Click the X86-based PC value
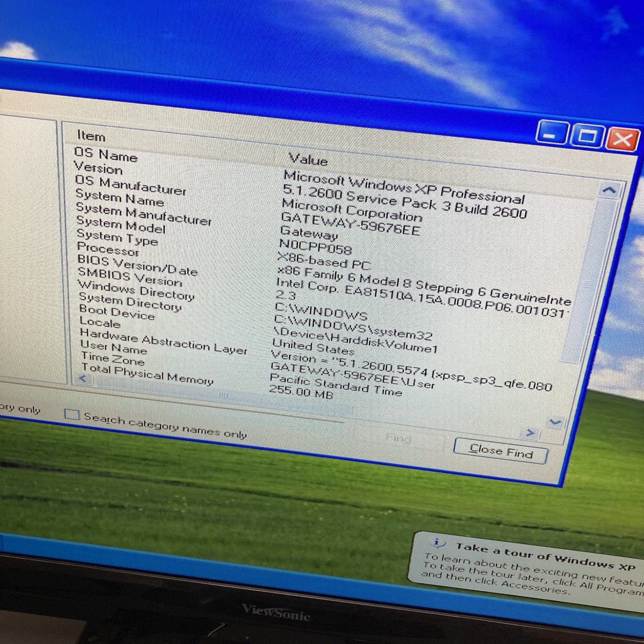Viewport: 644px width, 644px height. [324, 261]
